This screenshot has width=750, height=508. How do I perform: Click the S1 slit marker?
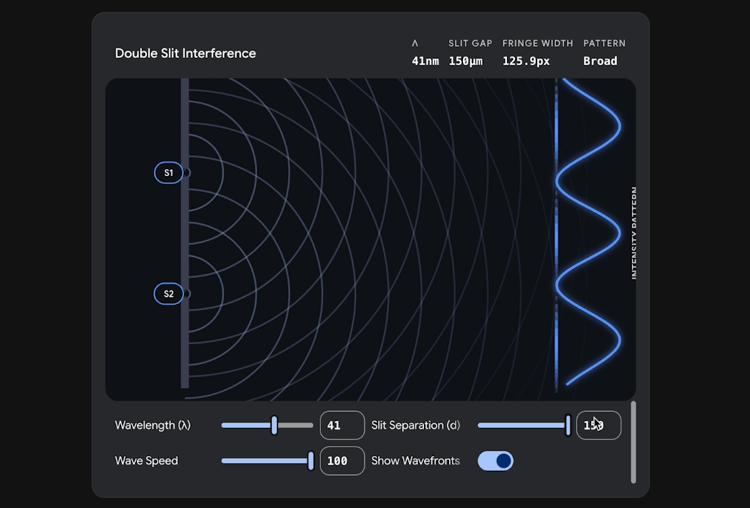[x=169, y=173]
